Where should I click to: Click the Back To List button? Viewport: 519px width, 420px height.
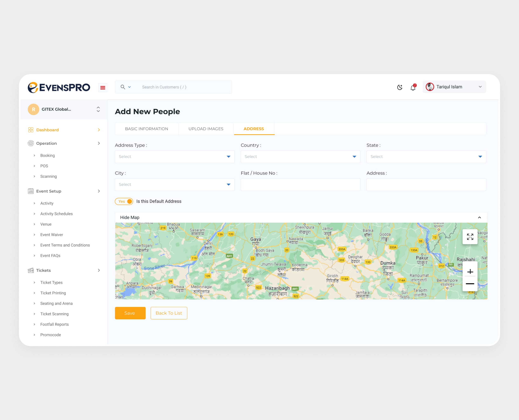[169, 313]
